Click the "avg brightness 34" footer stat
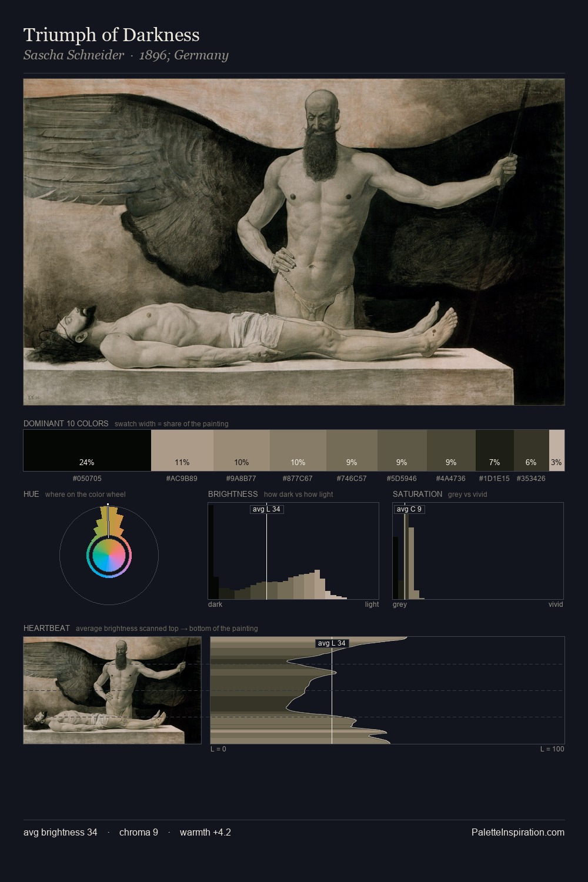Image resolution: width=588 pixels, height=882 pixels. coord(61,833)
